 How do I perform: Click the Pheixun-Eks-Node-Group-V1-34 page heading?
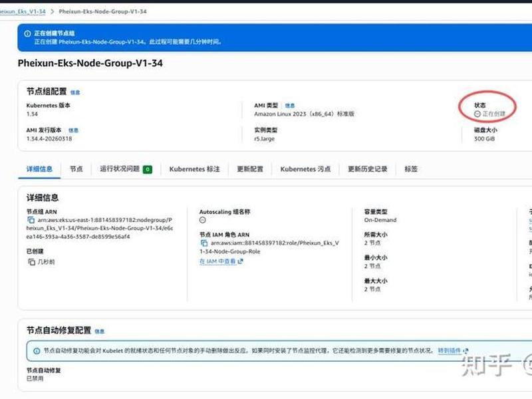point(90,63)
